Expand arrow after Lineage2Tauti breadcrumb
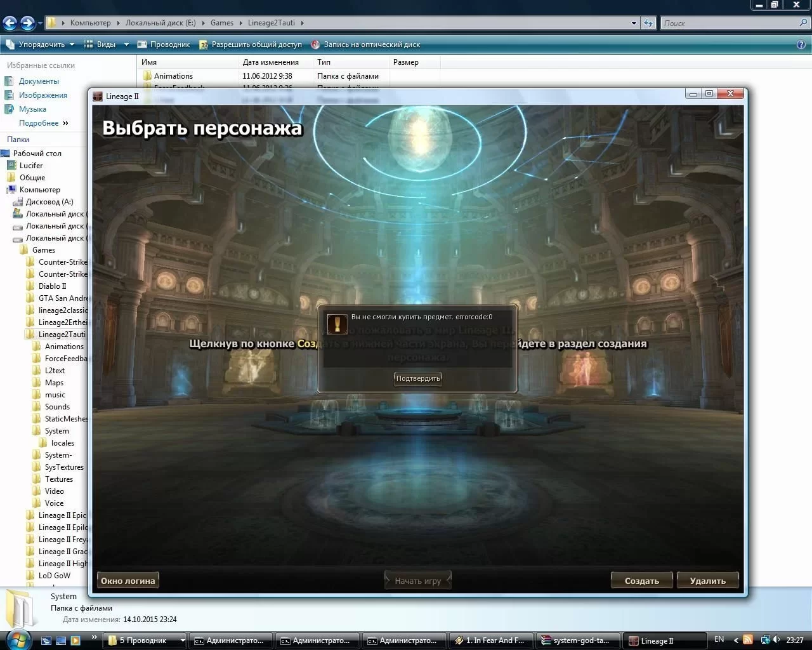 tap(302, 23)
